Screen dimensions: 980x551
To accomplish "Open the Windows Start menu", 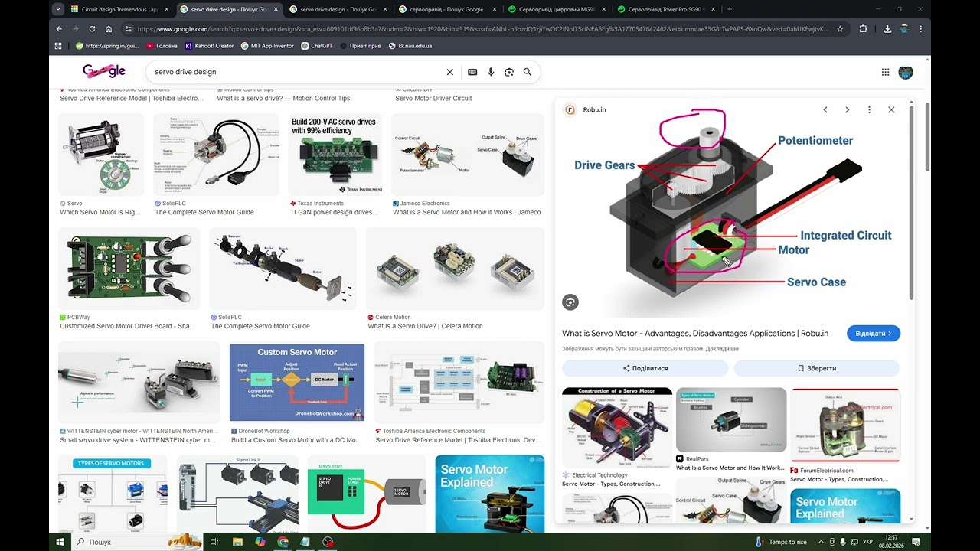I will click(x=60, y=542).
